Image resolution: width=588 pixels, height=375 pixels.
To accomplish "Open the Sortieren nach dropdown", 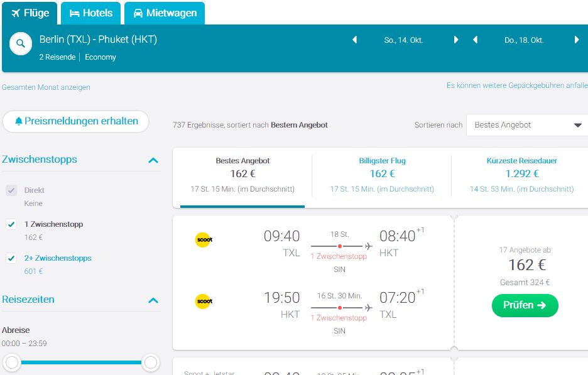I will (x=527, y=125).
